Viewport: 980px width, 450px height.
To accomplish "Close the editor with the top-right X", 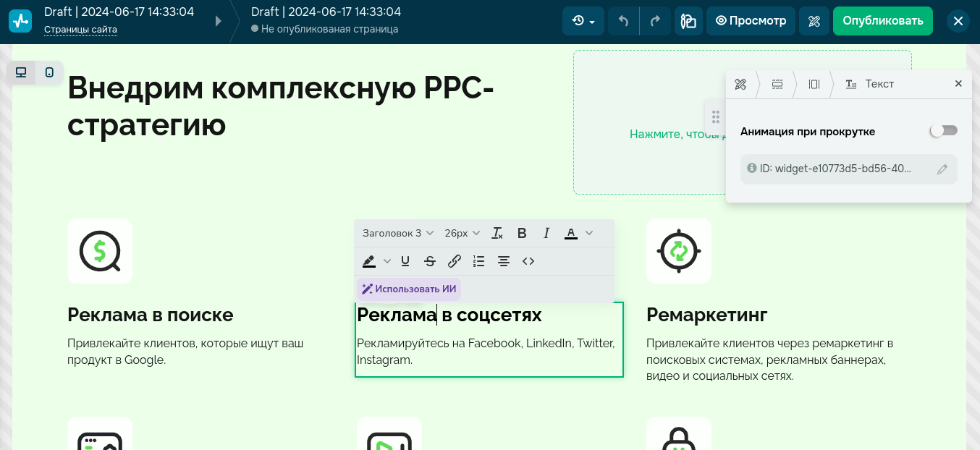I will point(958,21).
